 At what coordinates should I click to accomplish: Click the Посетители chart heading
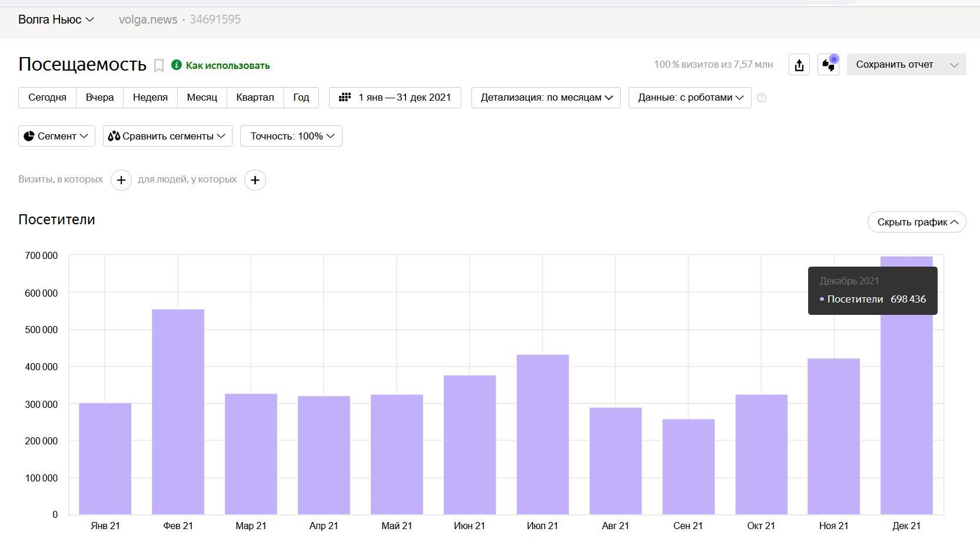(57, 220)
